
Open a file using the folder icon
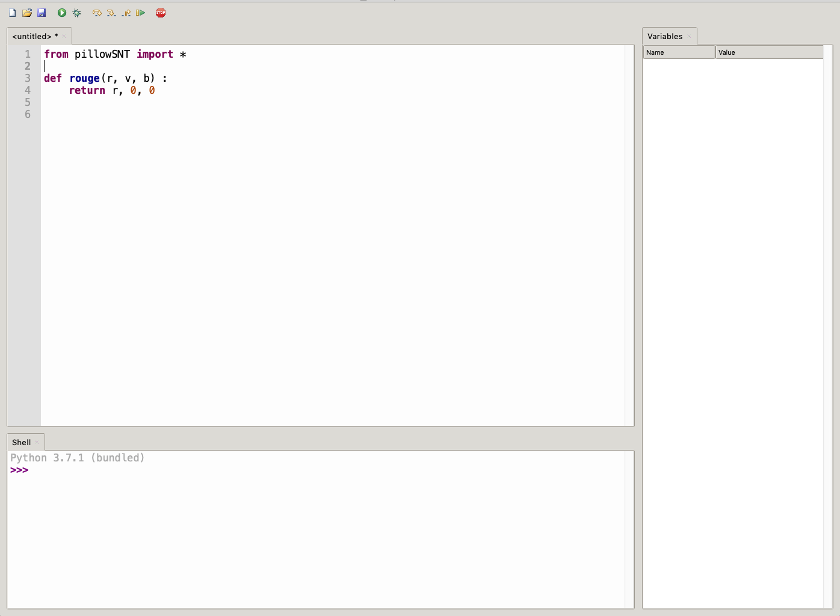click(x=27, y=13)
